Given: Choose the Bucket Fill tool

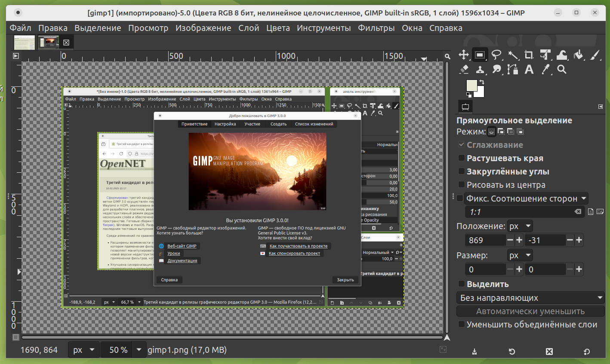Looking at the screenshot, I should point(579,55).
